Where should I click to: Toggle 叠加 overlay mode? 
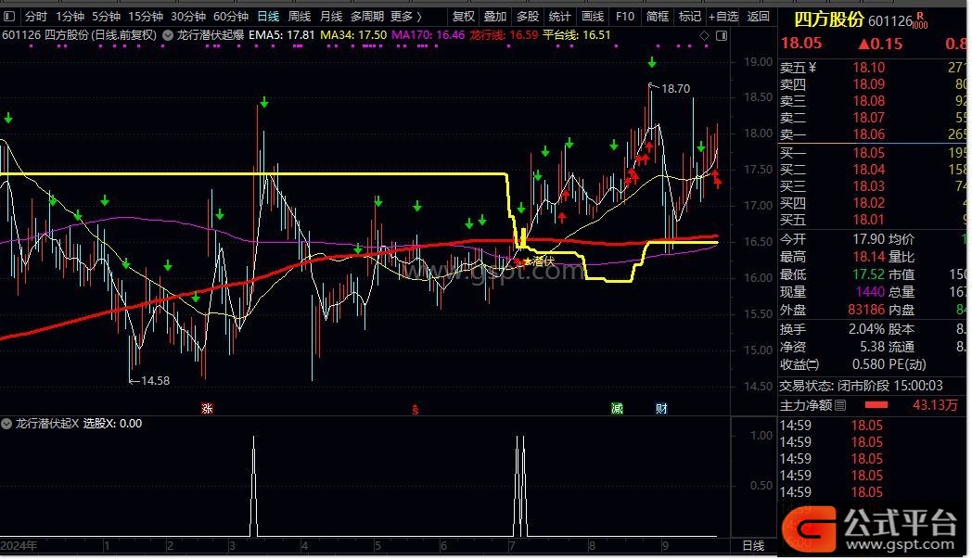tap(495, 16)
